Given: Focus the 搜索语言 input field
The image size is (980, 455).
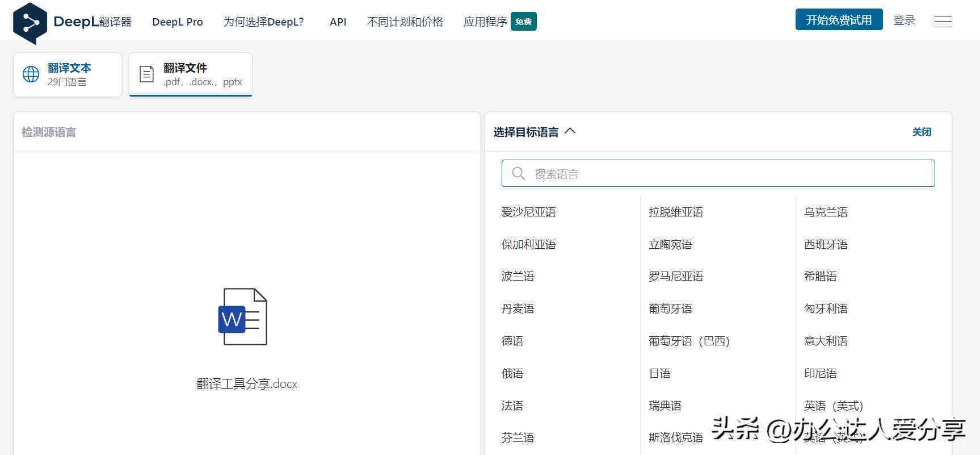Looking at the screenshot, I should point(718,173).
